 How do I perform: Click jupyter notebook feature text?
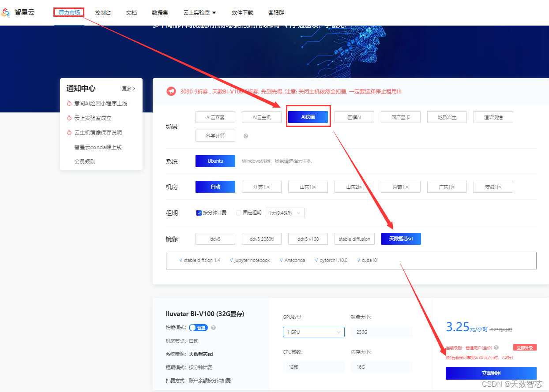[x=252, y=260]
